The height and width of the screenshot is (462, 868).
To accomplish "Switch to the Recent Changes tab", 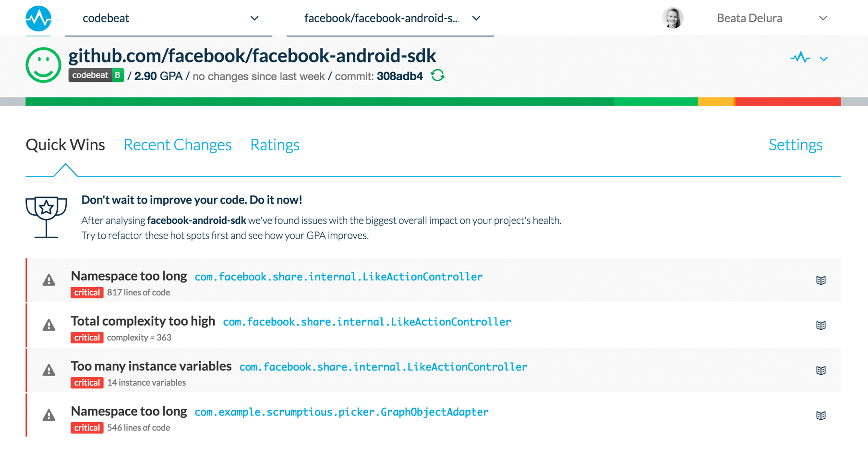I will click(x=177, y=145).
